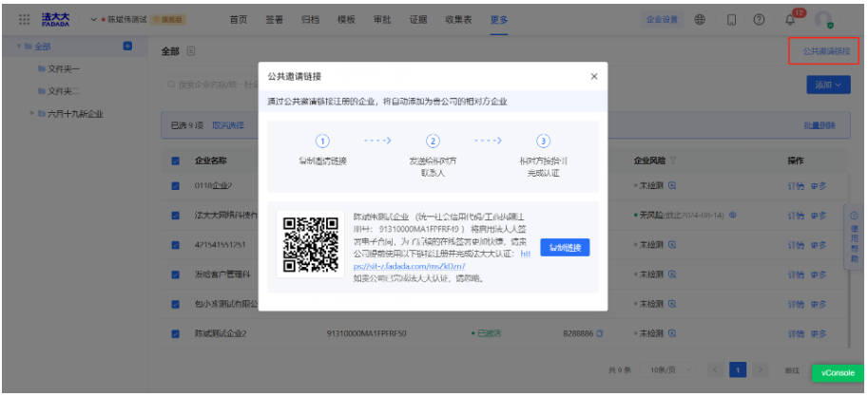Screen dimensions: 868x397
Task: Click risk detect icon in 陈斌测试企业2 row
Action: pos(672,333)
